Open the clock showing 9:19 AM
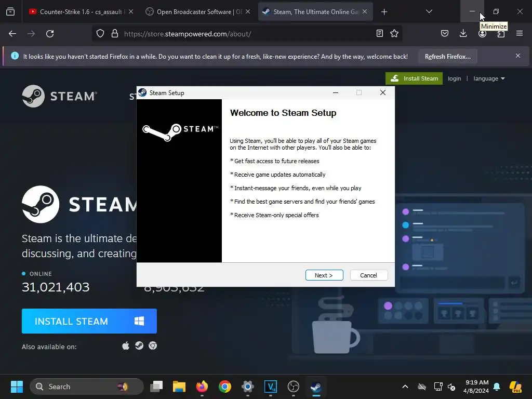532x399 pixels. pyautogui.click(x=476, y=387)
